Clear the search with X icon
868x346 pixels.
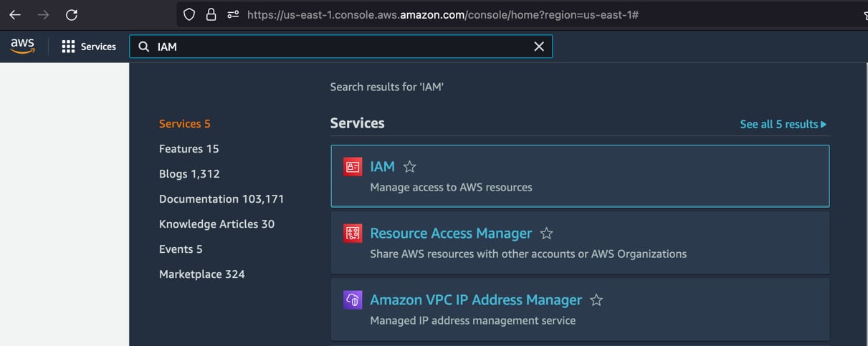click(539, 47)
